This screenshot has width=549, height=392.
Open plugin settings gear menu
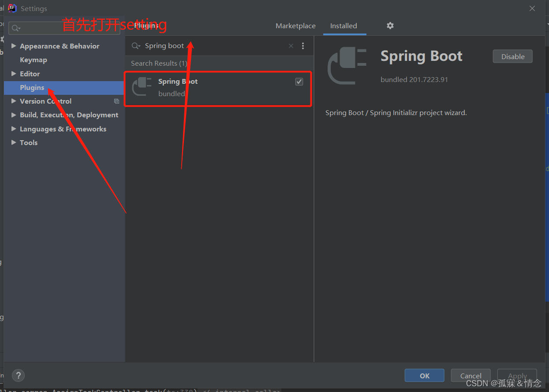point(390,26)
